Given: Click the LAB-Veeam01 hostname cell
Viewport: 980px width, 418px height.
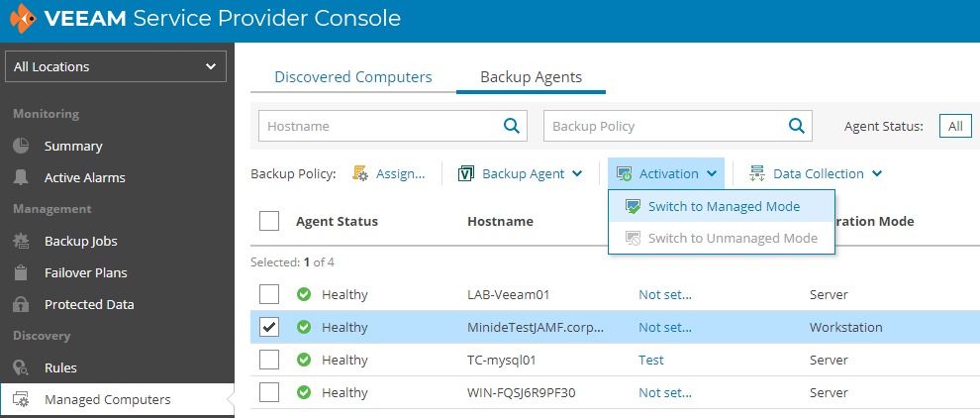Looking at the screenshot, I should tap(508, 294).
